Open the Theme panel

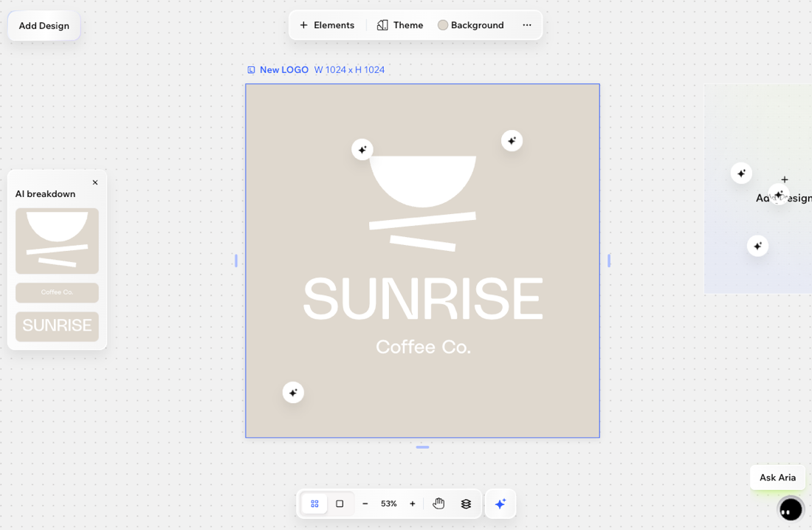tap(400, 25)
